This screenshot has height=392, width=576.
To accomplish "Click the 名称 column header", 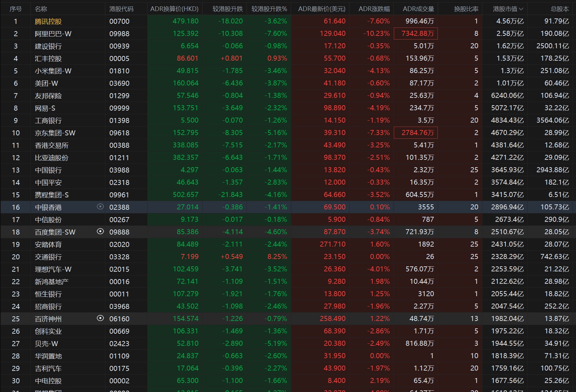I will pyautogui.click(x=41, y=9).
